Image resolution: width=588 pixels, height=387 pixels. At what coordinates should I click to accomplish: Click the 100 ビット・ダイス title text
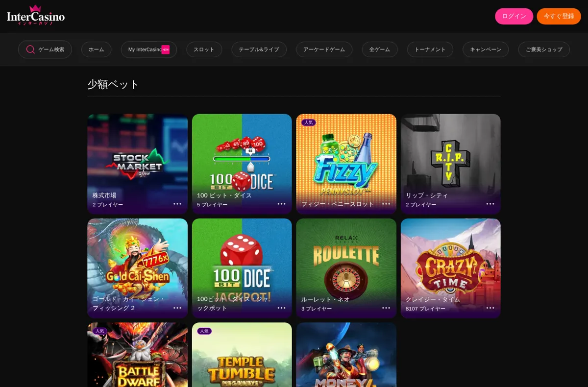coord(224,195)
